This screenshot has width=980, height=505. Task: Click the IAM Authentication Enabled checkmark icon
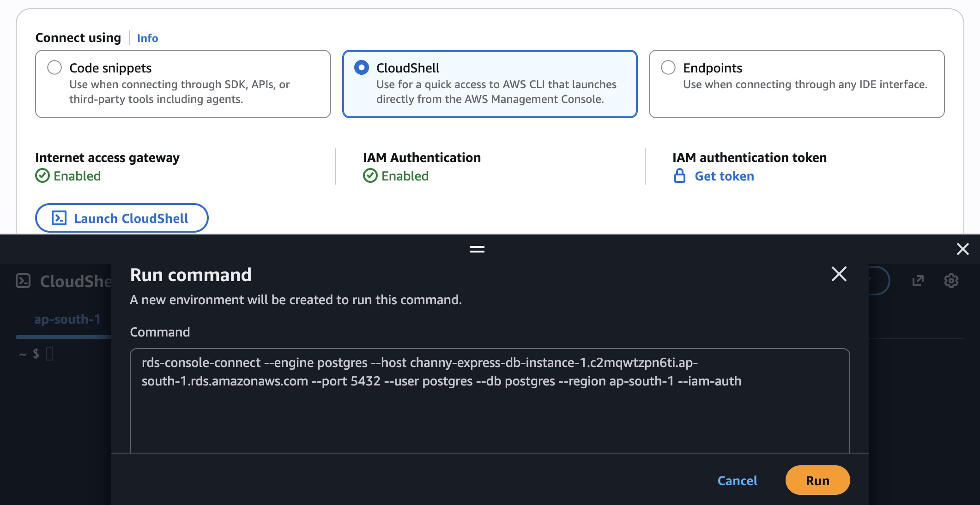coord(370,176)
